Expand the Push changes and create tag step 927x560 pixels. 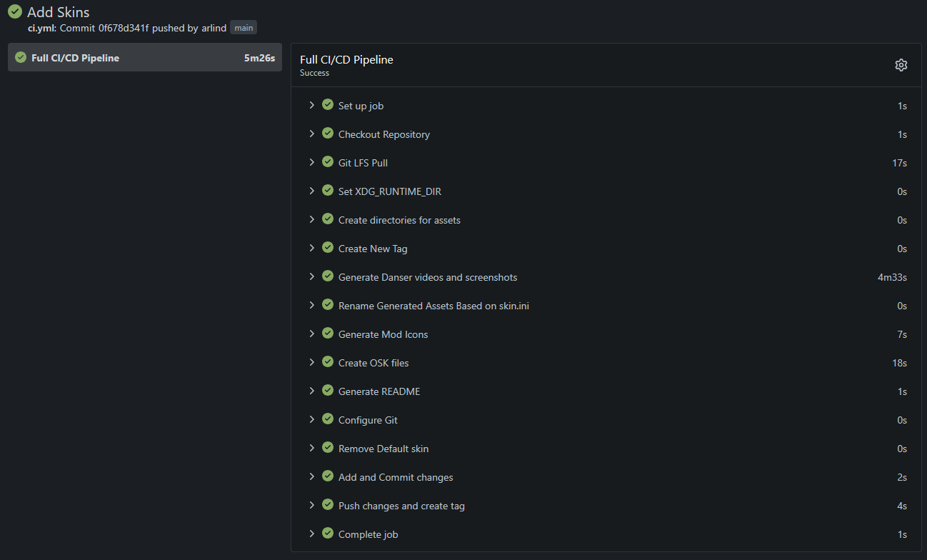tap(312, 505)
